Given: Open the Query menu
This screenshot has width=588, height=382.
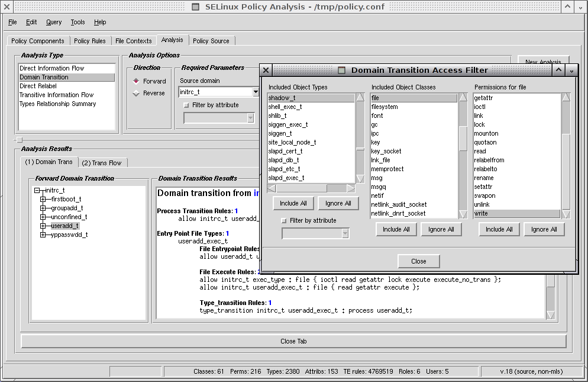Looking at the screenshot, I should 54,22.
